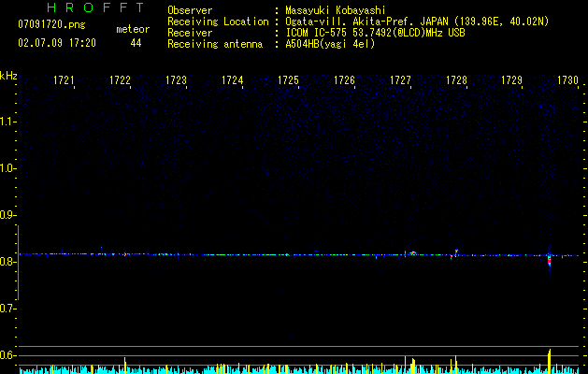
Task: Click the 1728 time marker
Action: click(456, 80)
